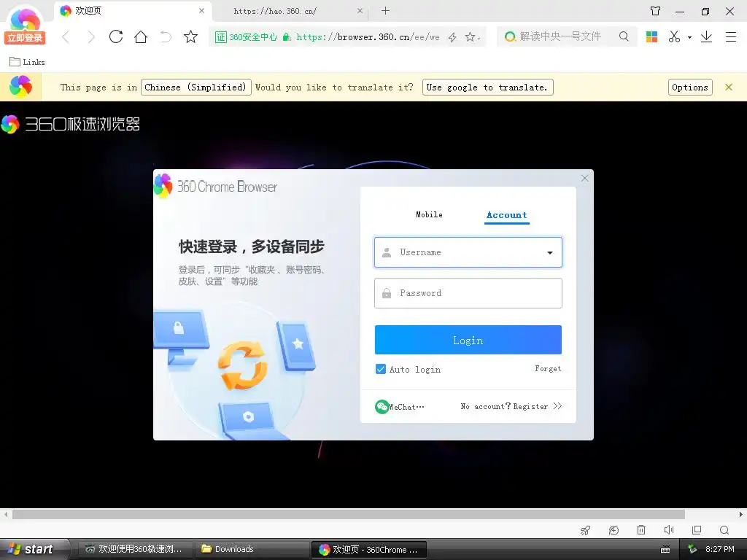This screenshot has width=747, height=560.
Task: Close the login dialog
Action: point(584,178)
